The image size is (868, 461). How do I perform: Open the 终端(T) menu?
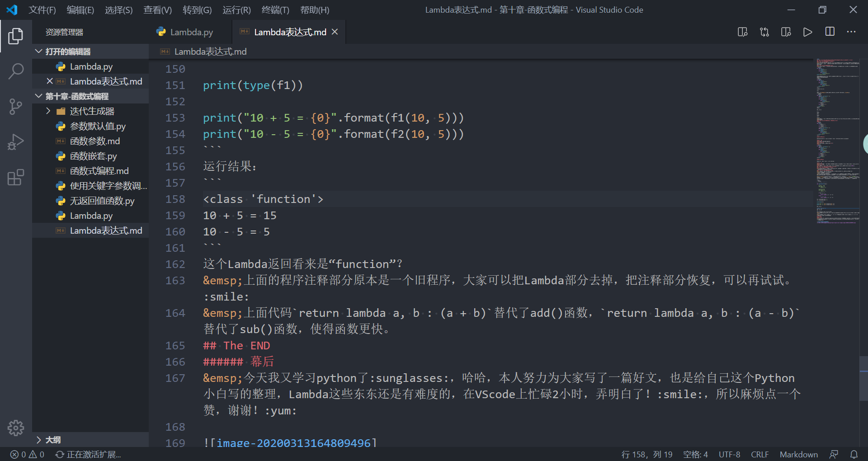(275, 10)
